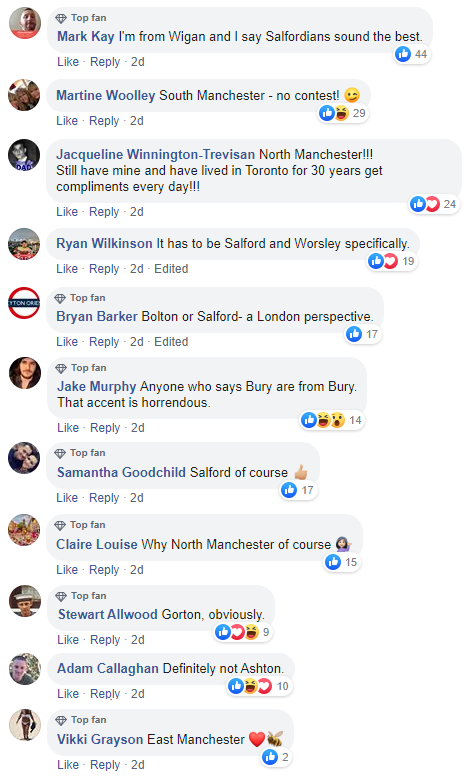This screenshot has width=468, height=778.
Task: Open Jake Murphy's profile name link
Action: pyautogui.click(x=96, y=386)
